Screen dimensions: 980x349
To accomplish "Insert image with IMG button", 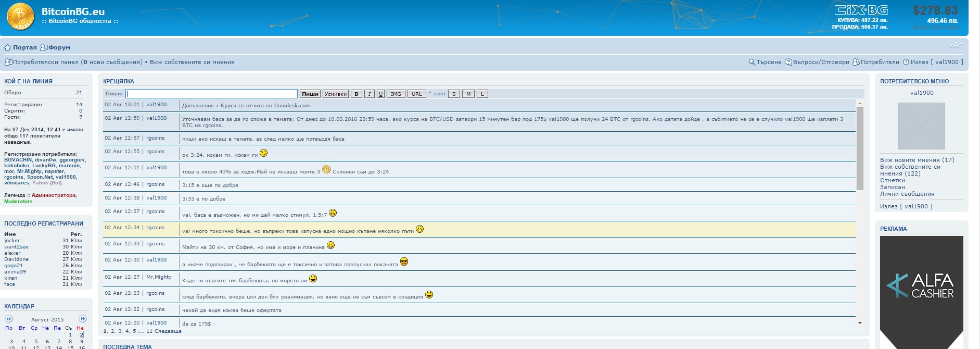I will [396, 94].
